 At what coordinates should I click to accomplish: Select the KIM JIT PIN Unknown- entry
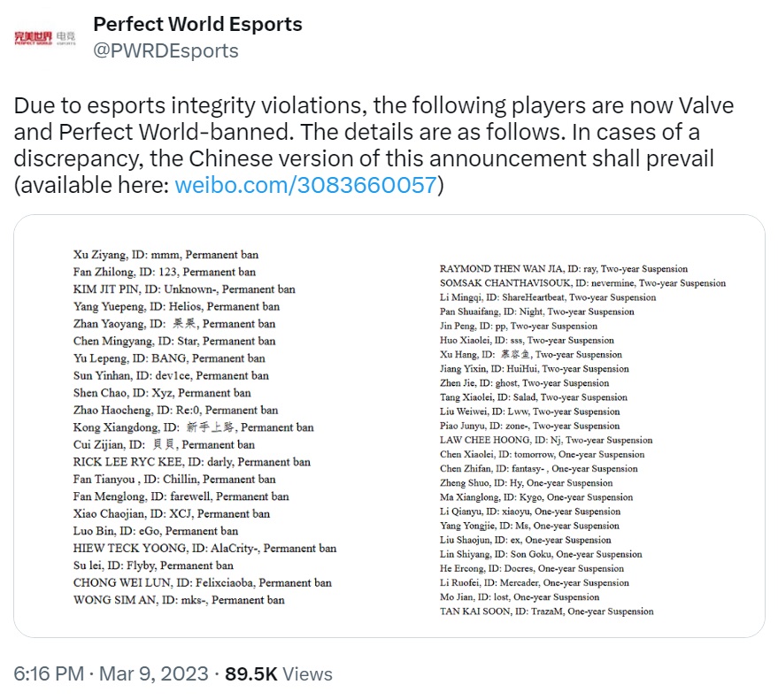(184, 289)
